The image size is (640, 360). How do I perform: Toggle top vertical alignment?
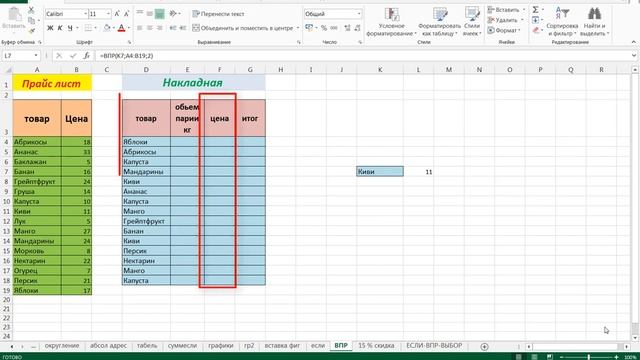[x=140, y=13]
